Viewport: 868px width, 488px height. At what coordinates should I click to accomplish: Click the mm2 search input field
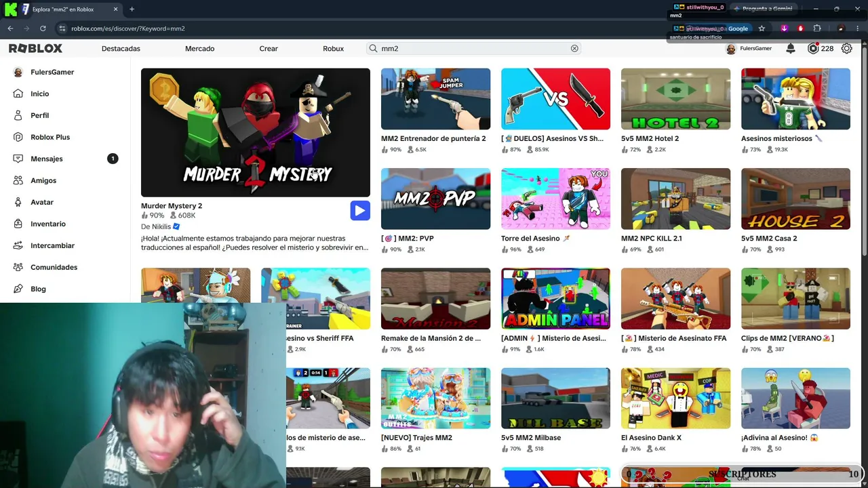[x=475, y=49]
